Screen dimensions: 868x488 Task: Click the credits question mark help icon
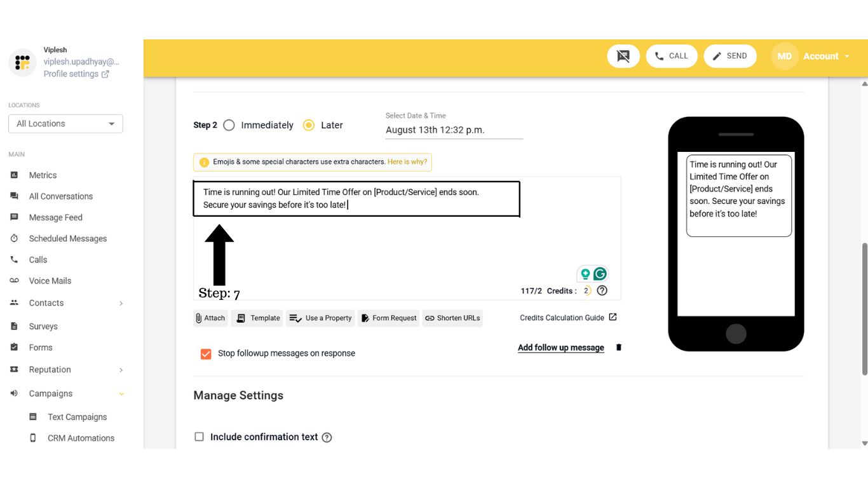click(x=601, y=290)
